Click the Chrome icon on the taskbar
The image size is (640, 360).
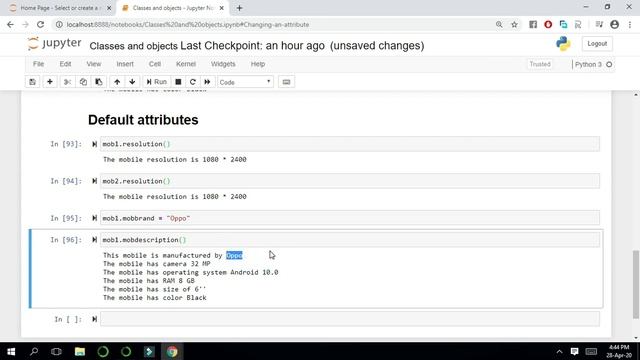172,351
